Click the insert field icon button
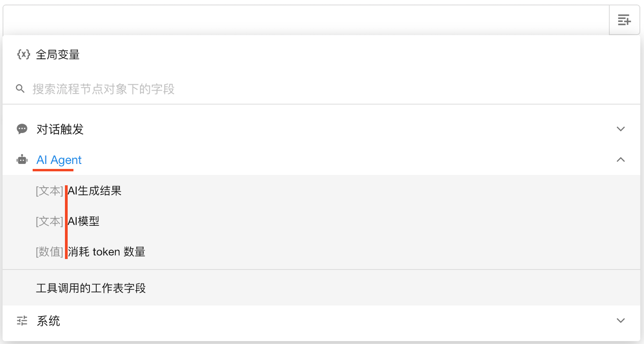 (624, 20)
